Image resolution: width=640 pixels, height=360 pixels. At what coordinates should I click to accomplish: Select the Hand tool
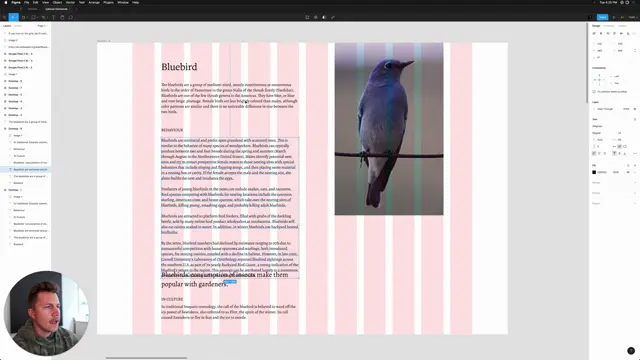click(62, 17)
